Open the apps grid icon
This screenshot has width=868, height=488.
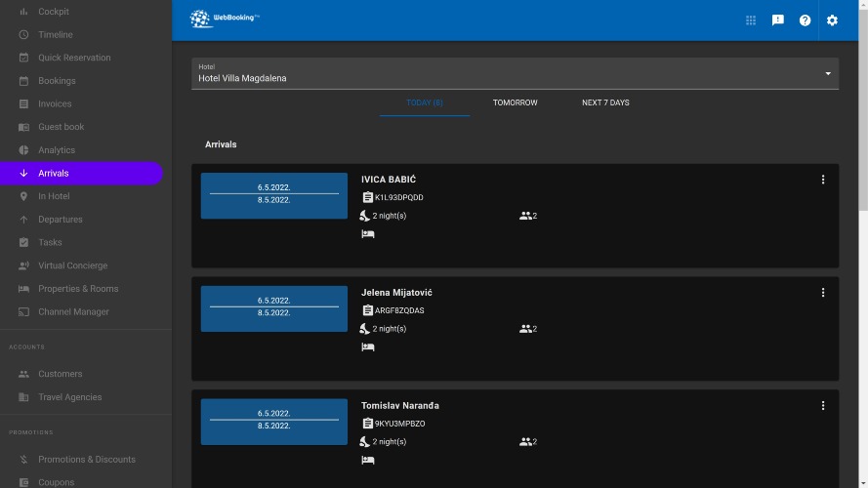coord(751,20)
